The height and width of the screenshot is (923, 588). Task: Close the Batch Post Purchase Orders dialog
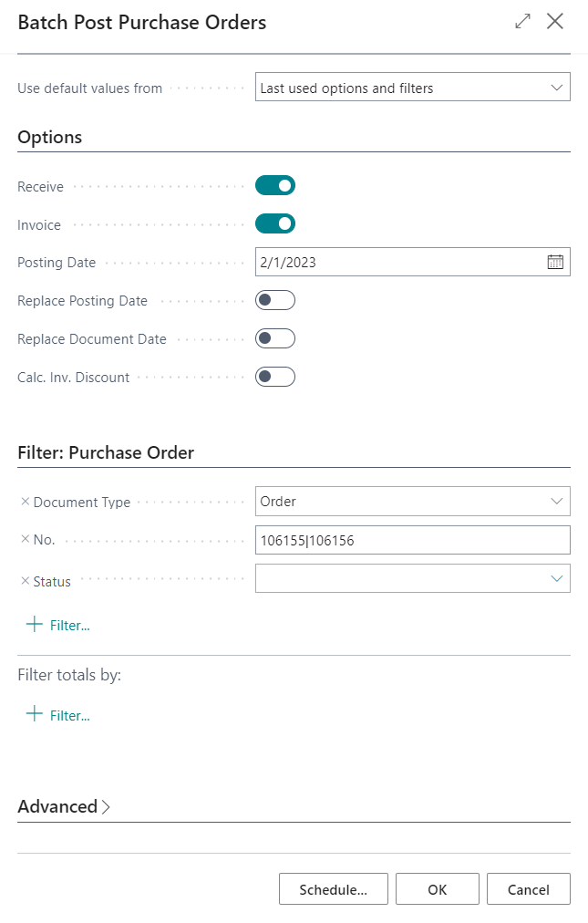[555, 21]
